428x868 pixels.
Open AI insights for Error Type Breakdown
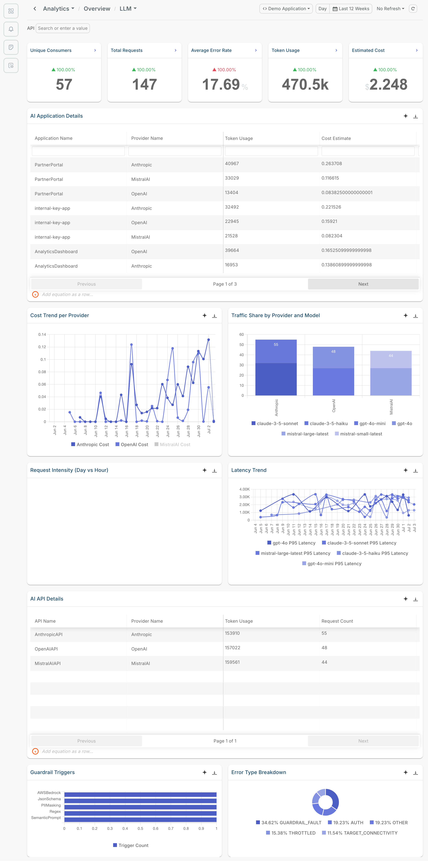[x=406, y=772]
